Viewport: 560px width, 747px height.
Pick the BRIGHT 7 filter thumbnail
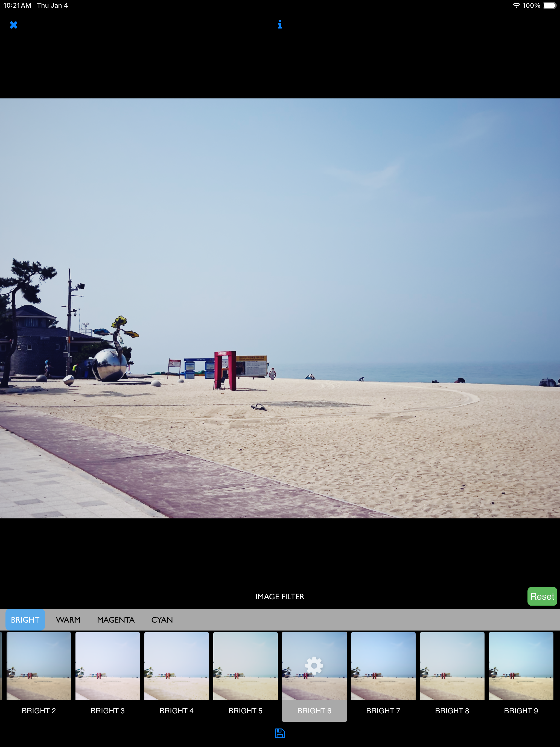point(383,666)
